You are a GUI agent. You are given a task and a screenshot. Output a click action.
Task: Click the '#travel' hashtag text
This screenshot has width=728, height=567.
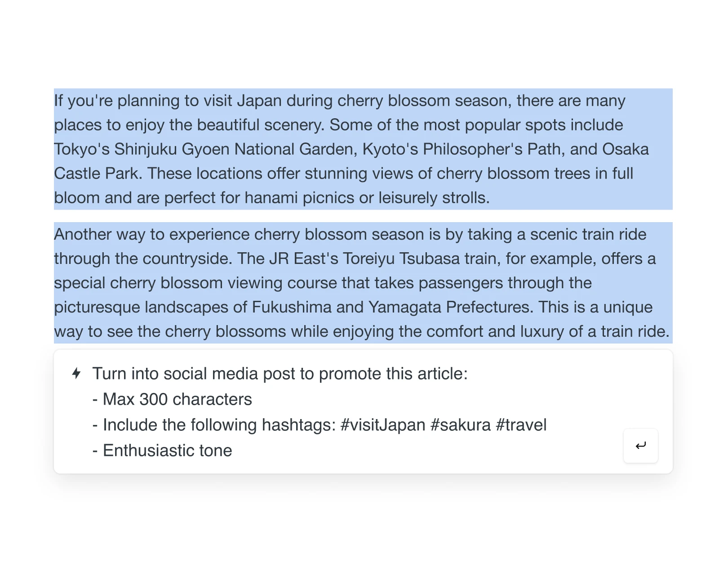[x=521, y=425]
